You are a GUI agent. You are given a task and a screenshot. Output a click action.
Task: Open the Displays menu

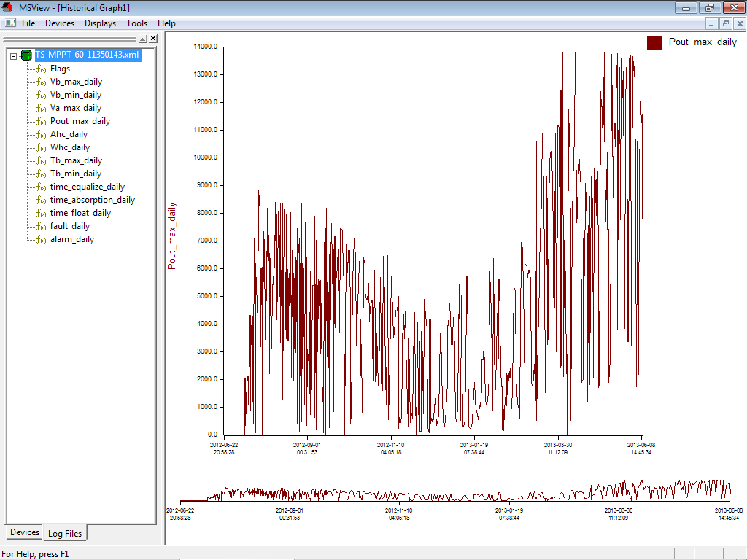(100, 23)
